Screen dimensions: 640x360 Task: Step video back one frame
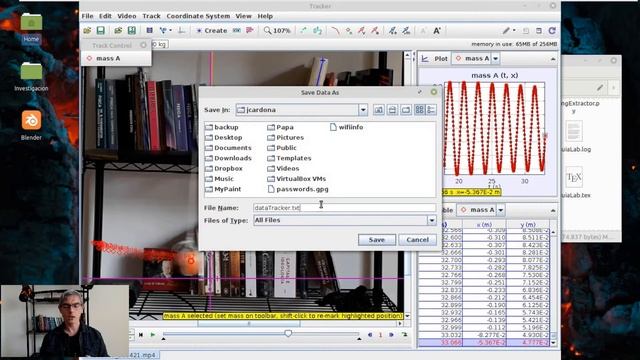pyautogui.click(x=370, y=335)
